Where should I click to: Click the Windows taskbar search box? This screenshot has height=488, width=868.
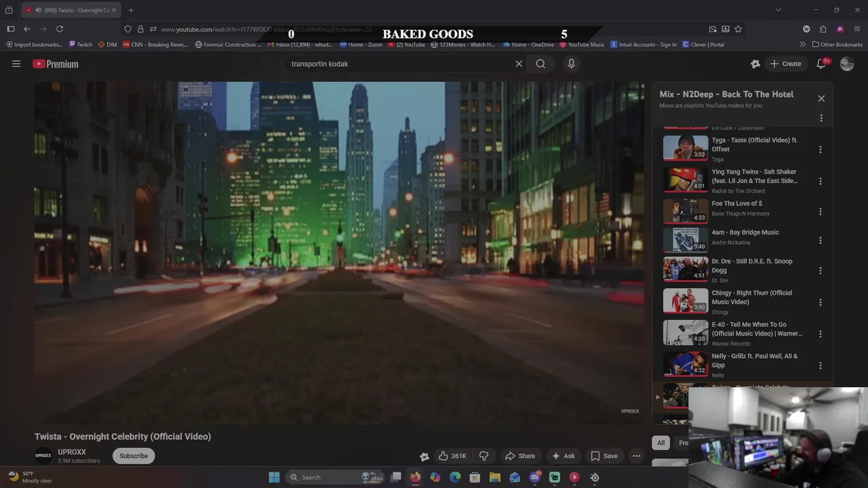click(x=336, y=477)
